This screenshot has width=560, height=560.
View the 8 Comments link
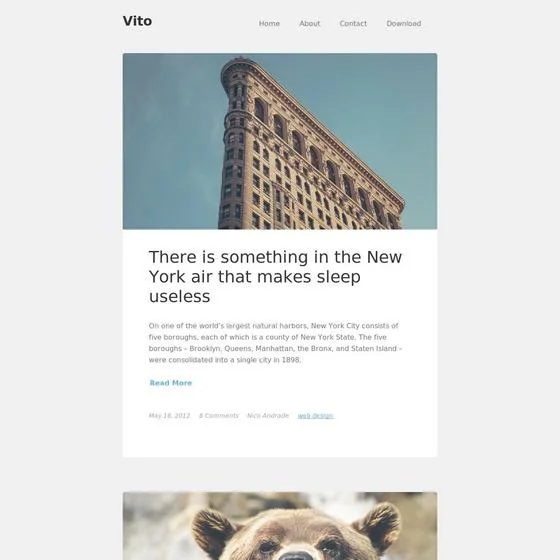point(219,415)
